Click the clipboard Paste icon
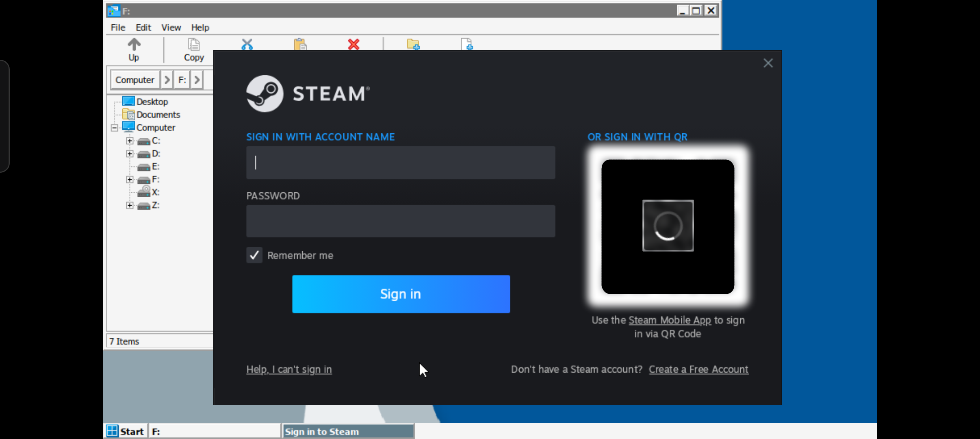 tap(300, 44)
